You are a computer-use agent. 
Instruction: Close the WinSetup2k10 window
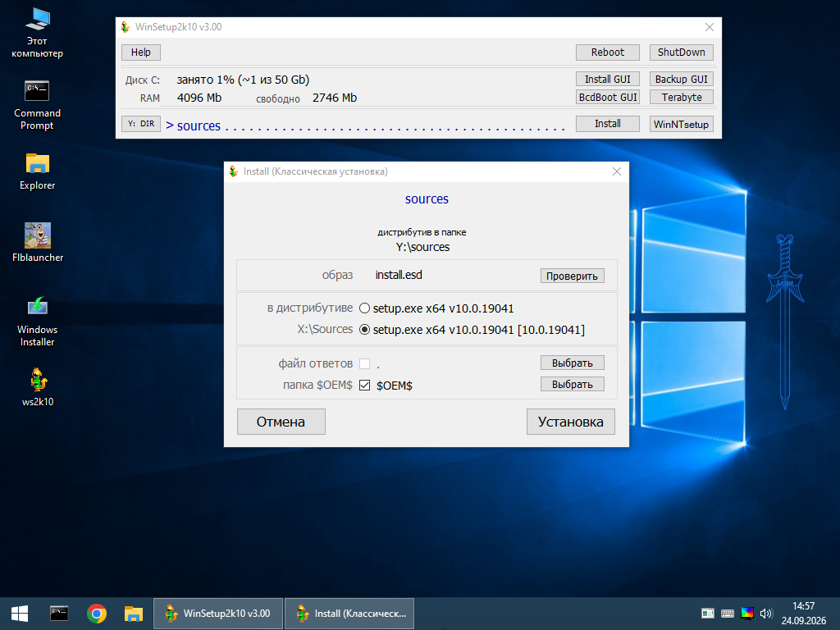click(710, 27)
